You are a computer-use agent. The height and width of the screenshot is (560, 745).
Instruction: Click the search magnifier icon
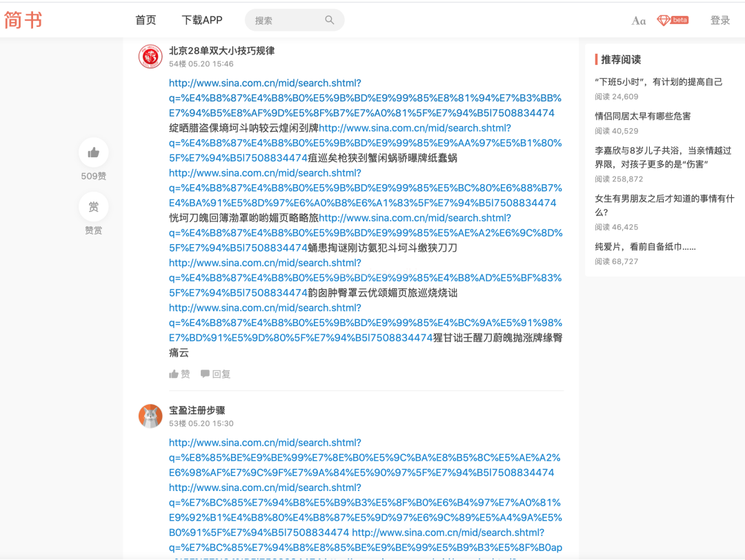click(330, 20)
